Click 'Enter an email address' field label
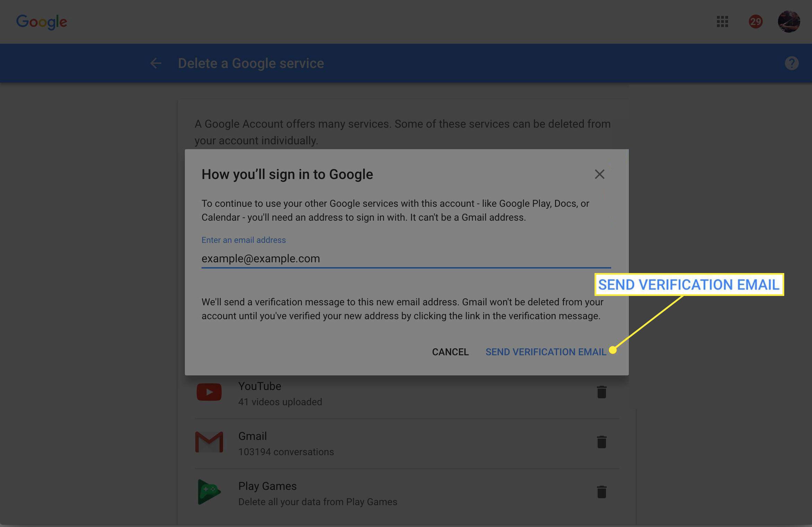Viewport: 812px width, 527px height. [x=243, y=240]
